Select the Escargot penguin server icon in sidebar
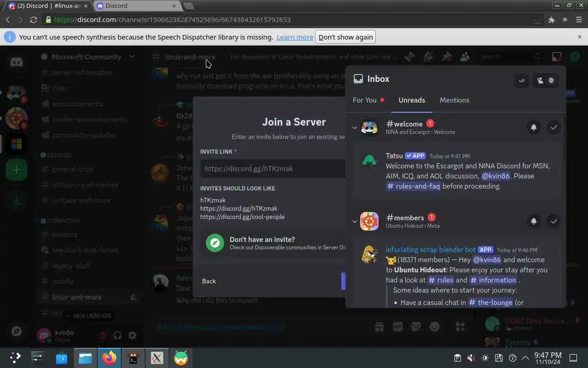 (x=17, y=93)
